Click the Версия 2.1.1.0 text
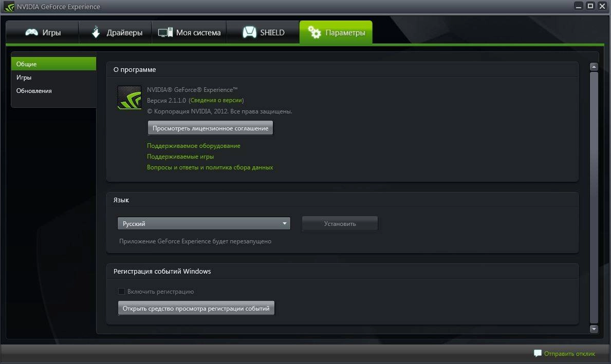Image resolution: width=611 pixels, height=364 pixels. click(x=166, y=101)
